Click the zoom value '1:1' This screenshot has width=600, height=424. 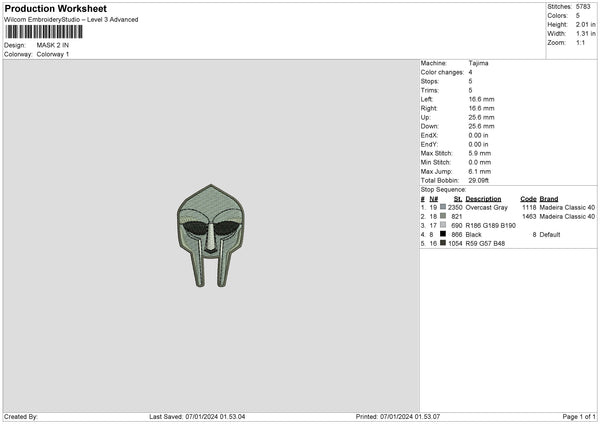click(580, 42)
